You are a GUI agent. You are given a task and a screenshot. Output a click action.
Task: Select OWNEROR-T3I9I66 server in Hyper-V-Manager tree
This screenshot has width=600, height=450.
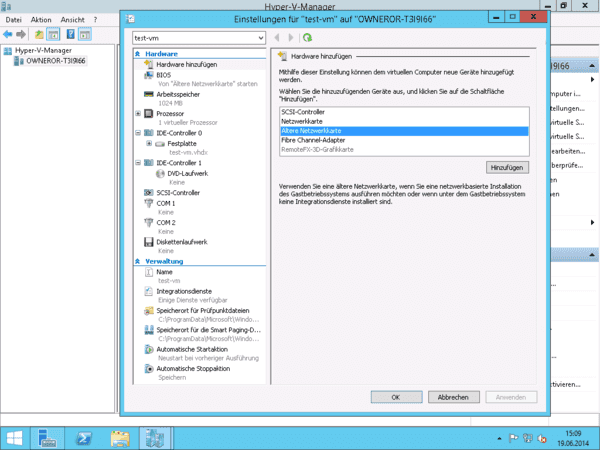(55, 61)
